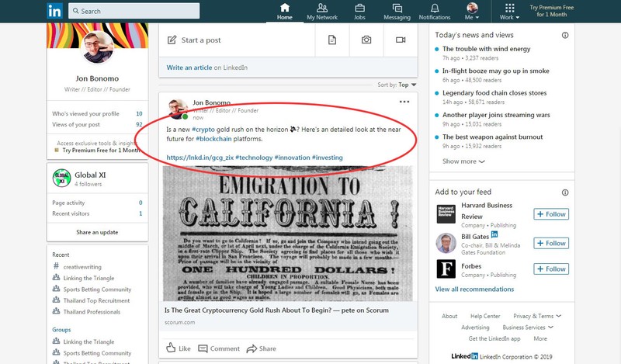
Task: Click the LinkedIn logo icon
Action: tap(54, 11)
